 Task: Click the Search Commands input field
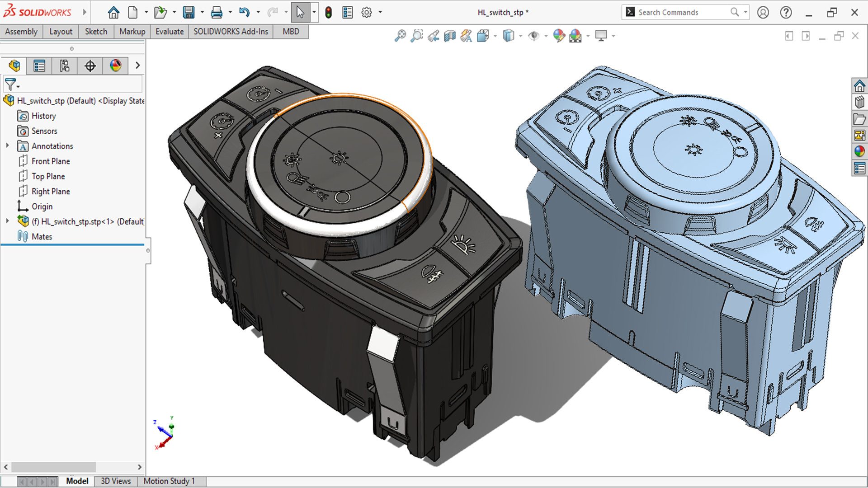tap(680, 12)
